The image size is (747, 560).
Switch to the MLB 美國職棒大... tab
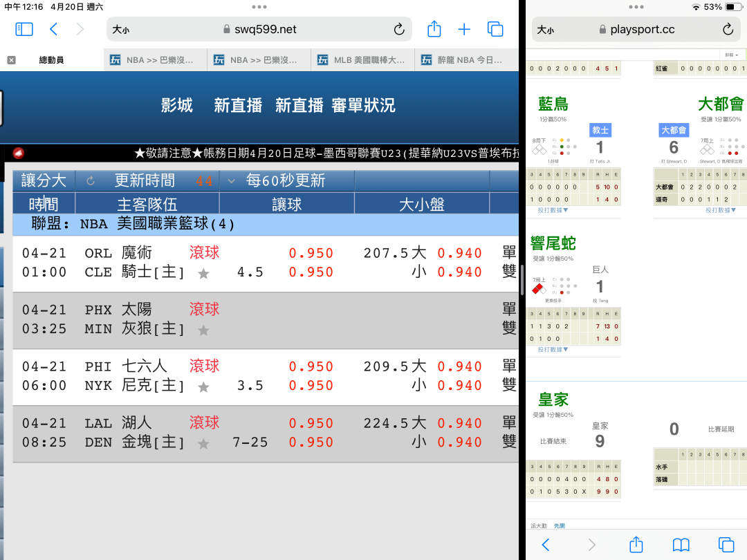362,60
